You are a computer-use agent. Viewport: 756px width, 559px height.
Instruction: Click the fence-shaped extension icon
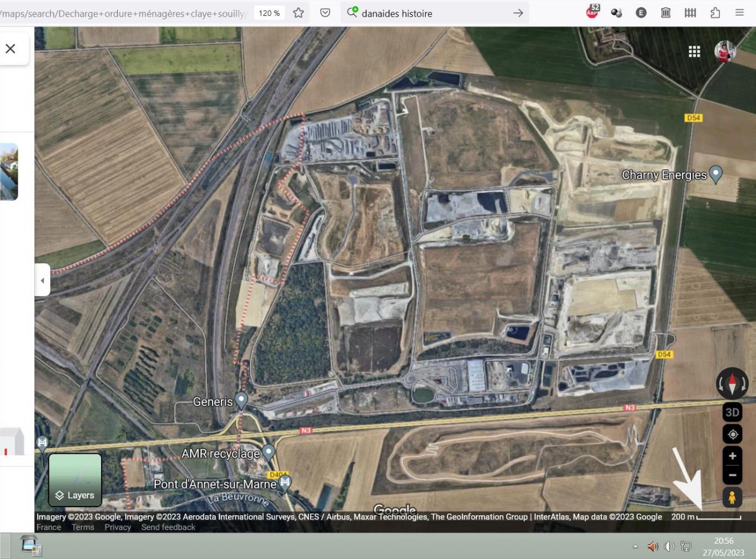[x=690, y=13]
